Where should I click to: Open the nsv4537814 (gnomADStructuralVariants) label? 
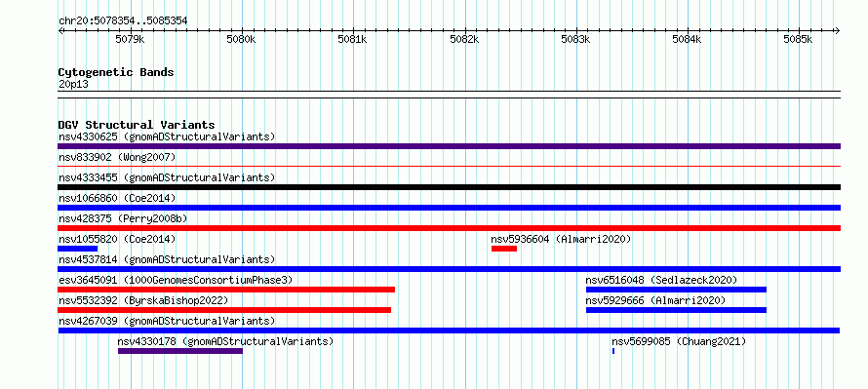[167, 259]
